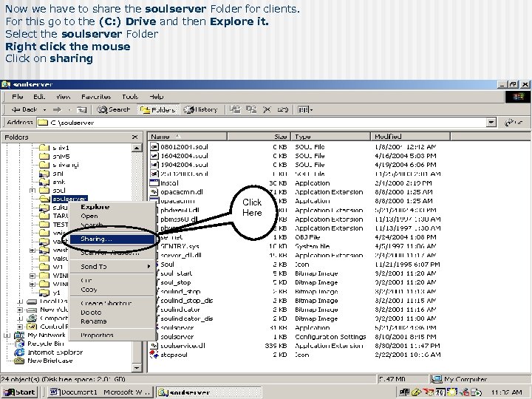Expand the Compact Disc tree node

[20, 318]
